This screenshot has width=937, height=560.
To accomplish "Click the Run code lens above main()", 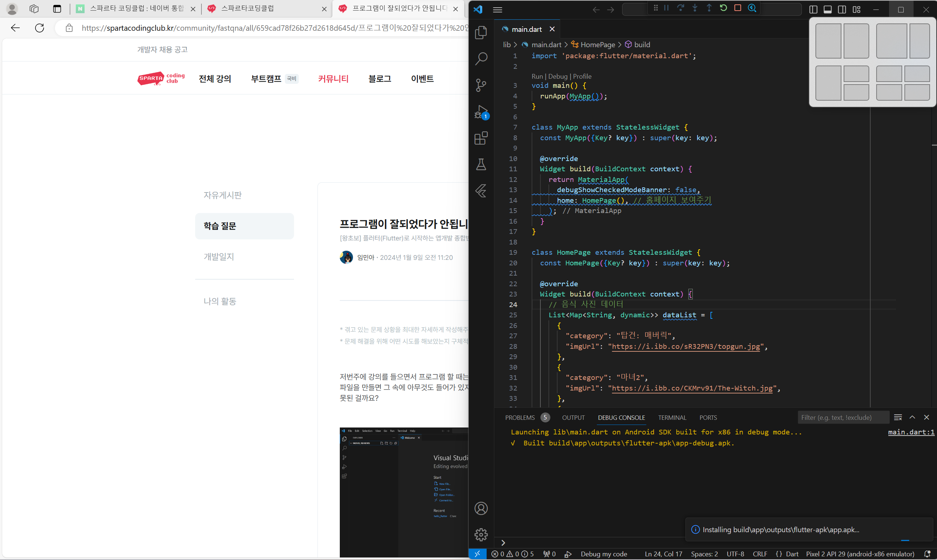I will coord(537,76).
